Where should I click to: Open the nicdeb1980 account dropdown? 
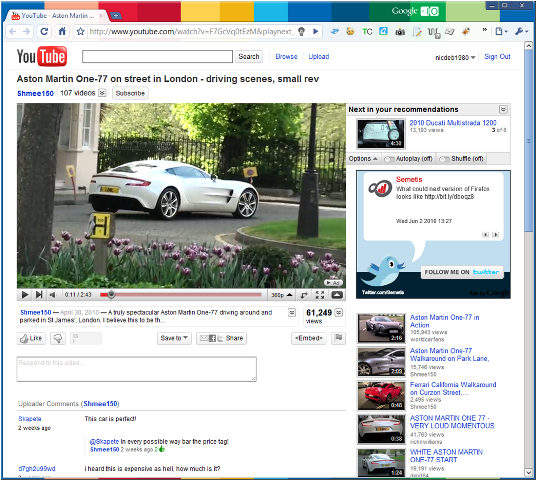click(455, 57)
